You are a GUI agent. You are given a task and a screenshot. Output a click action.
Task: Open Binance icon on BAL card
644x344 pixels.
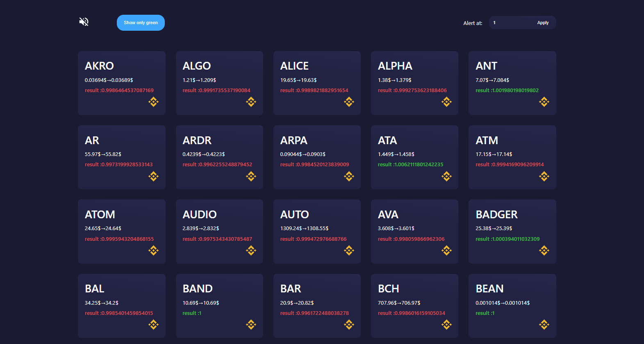[153, 325]
